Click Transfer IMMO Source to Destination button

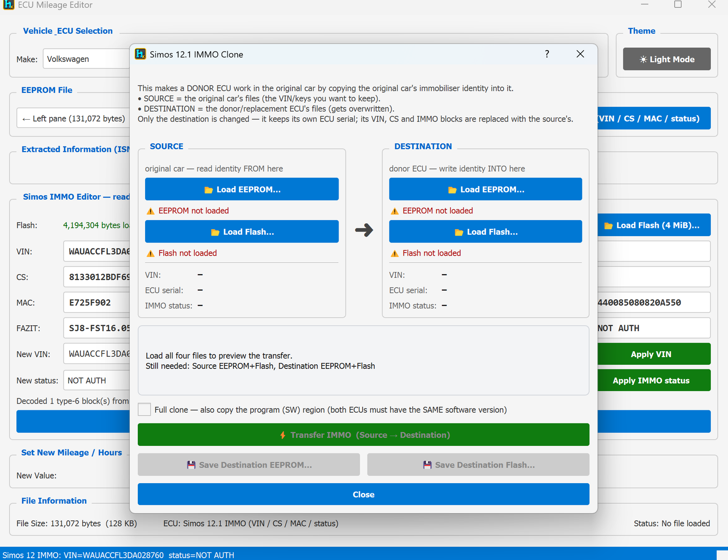pyautogui.click(x=364, y=435)
